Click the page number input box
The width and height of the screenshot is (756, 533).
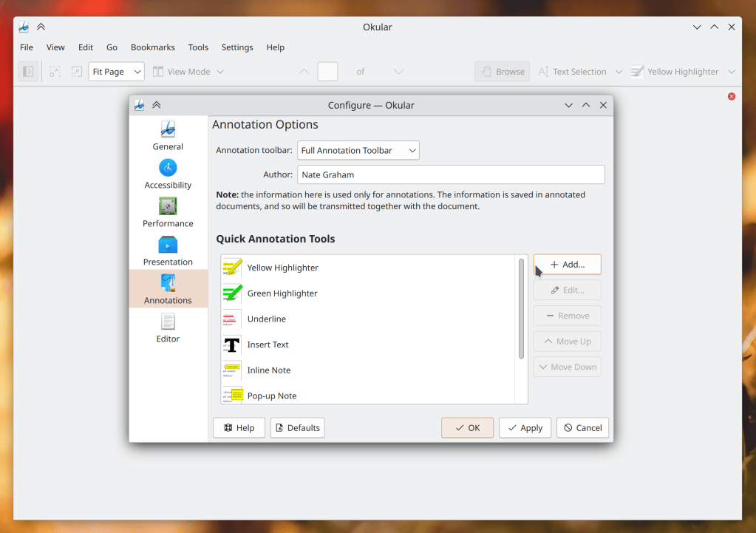coord(327,72)
